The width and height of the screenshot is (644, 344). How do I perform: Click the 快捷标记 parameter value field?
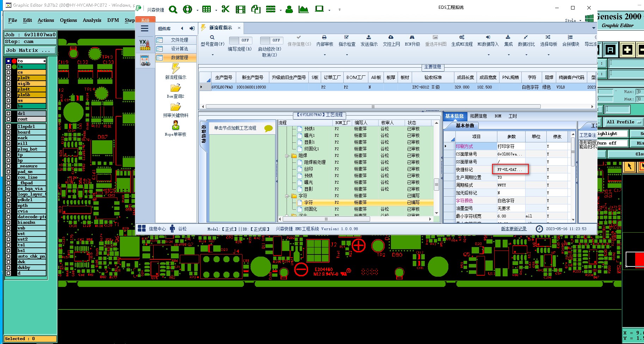(510, 170)
